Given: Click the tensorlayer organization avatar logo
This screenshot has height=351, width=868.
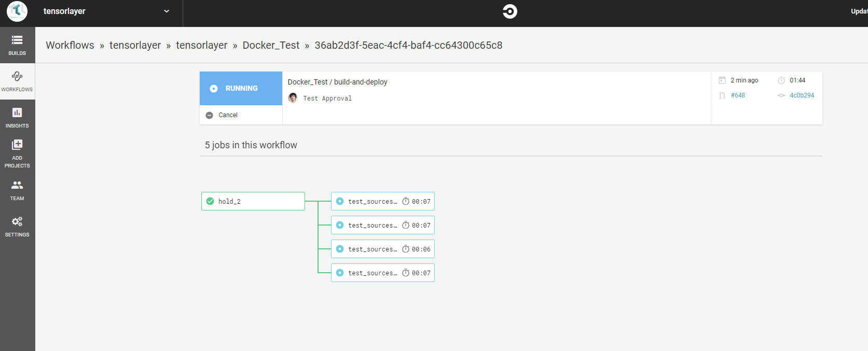Looking at the screenshot, I should 17,11.
